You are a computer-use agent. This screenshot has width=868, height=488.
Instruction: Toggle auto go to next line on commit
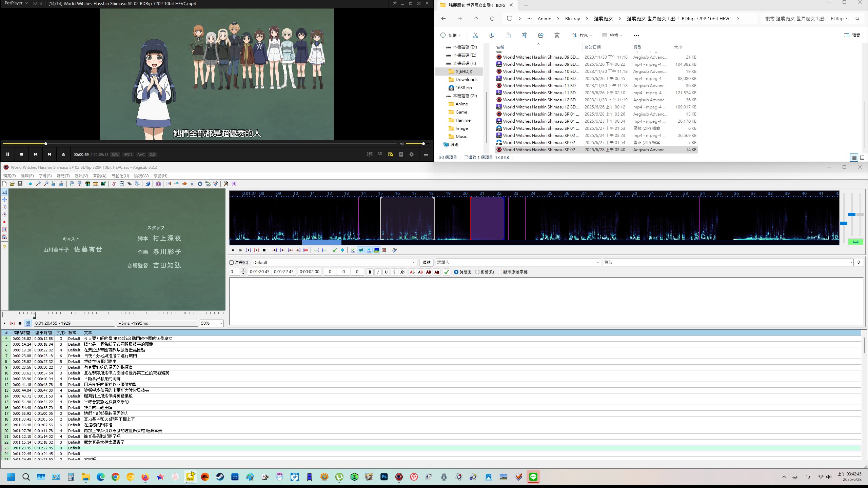pyautogui.click(x=361, y=250)
